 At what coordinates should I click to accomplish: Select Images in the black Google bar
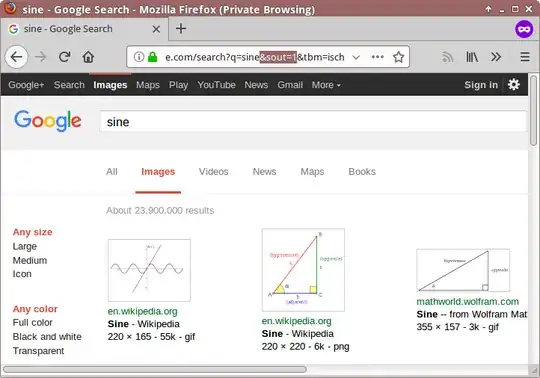(x=110, y=85)
